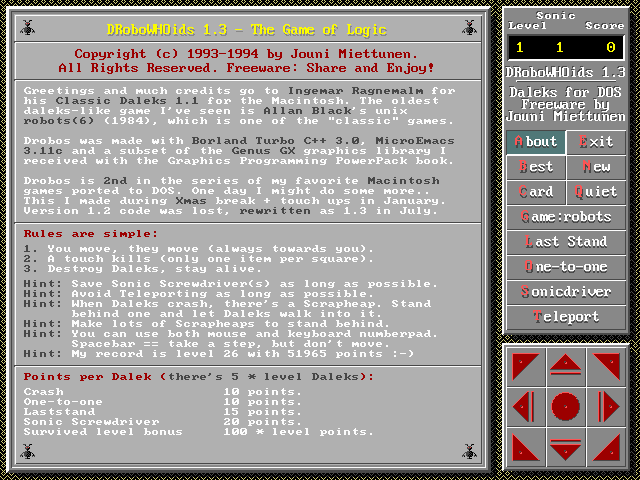Click the down-right diagonal movement arrow
640x480 pixels.
point(606,447)
